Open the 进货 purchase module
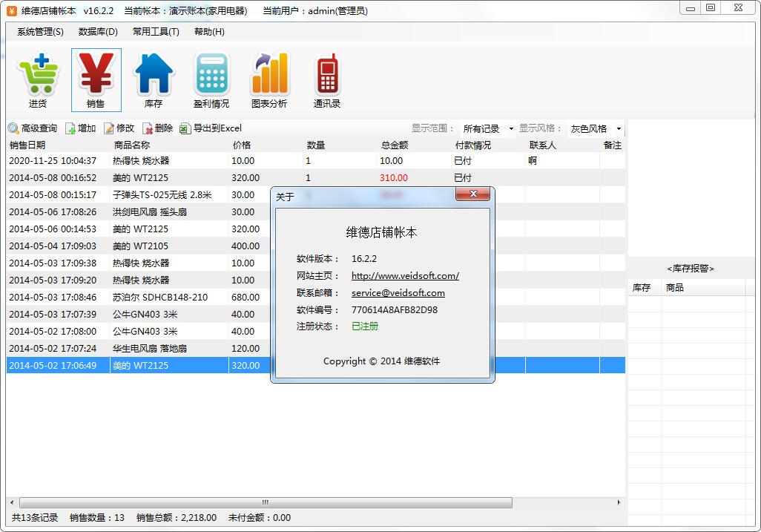 click(x=38, y=80)
